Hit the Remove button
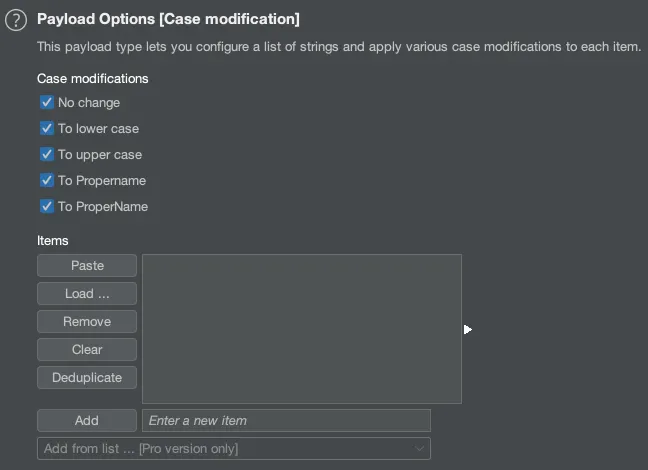 pos(87,322)
